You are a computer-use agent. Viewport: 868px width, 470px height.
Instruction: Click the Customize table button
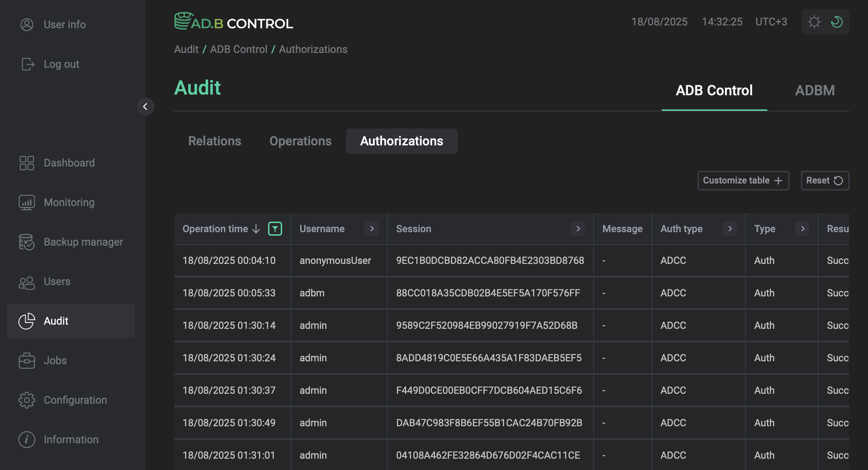tap(743, 180)
